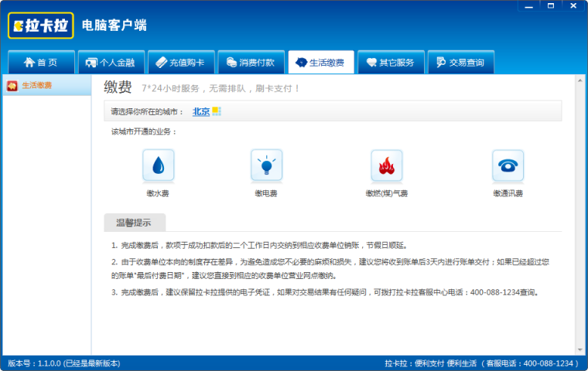This screenshot has width=588, height=371.
Task: Select the 生活缴费 item in left sidebar
Action: click(x=36, y=85)
